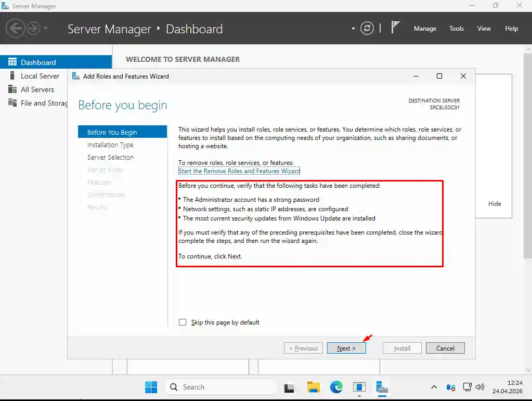This screenshot has height=401, width=532.
Task: Refresh the Server Manager dashboard
Action: (367, 28)
